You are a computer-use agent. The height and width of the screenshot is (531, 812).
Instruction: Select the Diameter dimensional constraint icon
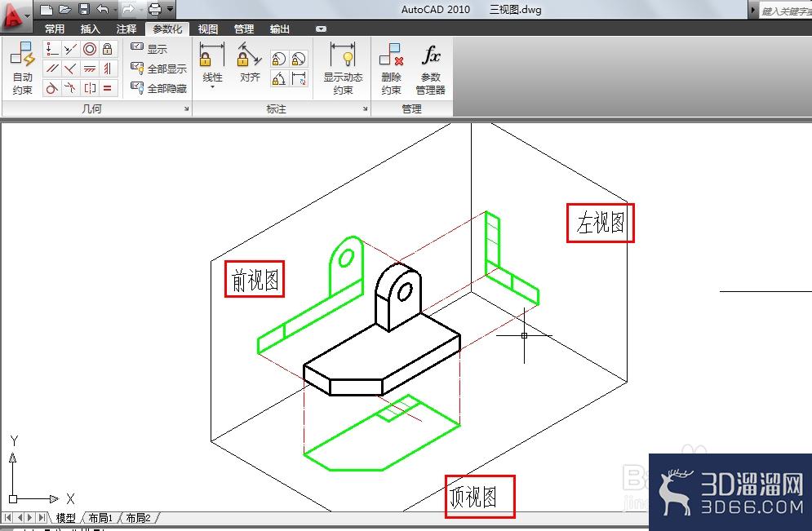point(299,59)
